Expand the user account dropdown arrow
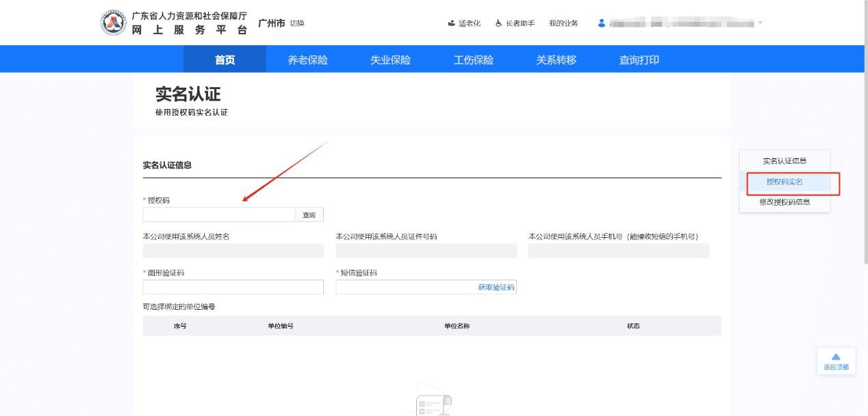 [760, 23]
